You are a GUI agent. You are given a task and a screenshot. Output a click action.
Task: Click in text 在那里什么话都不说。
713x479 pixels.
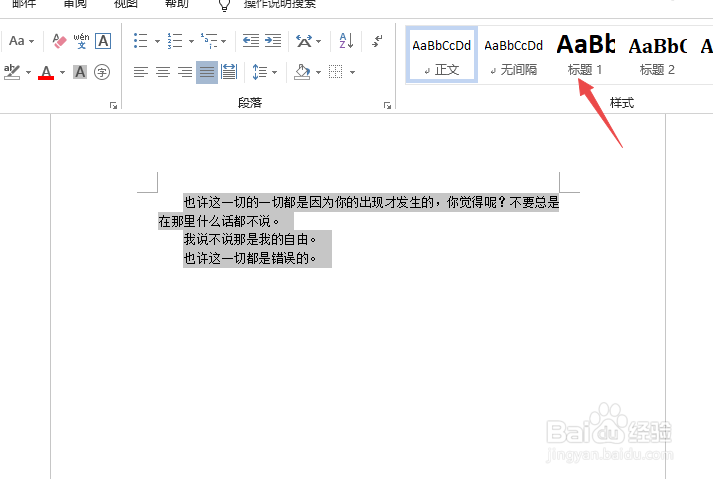[x=219, y=221]
